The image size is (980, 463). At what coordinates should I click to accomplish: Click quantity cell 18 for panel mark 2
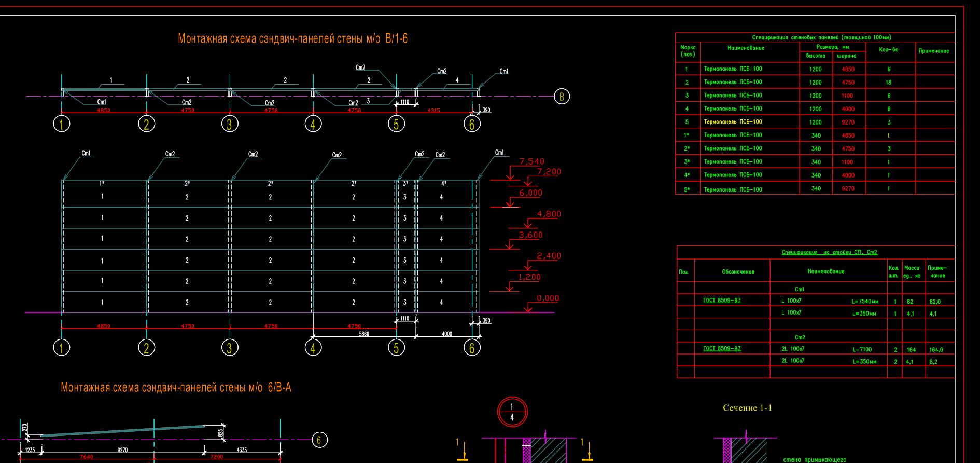click(x=889, y=83)
